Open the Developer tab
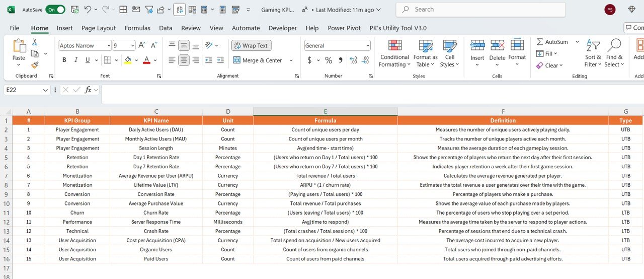The width and height of the screenshot is (644, 279). coord(283,28)
